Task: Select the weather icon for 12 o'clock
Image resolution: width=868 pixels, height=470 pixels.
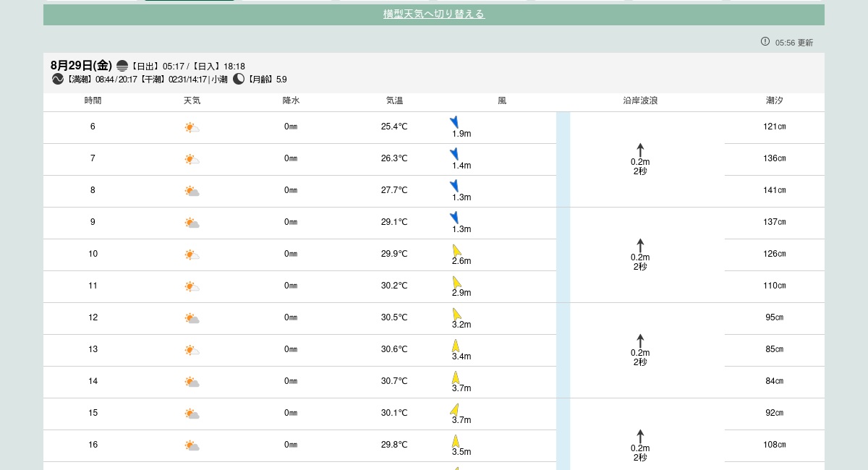Action: (x=192, y=318)
